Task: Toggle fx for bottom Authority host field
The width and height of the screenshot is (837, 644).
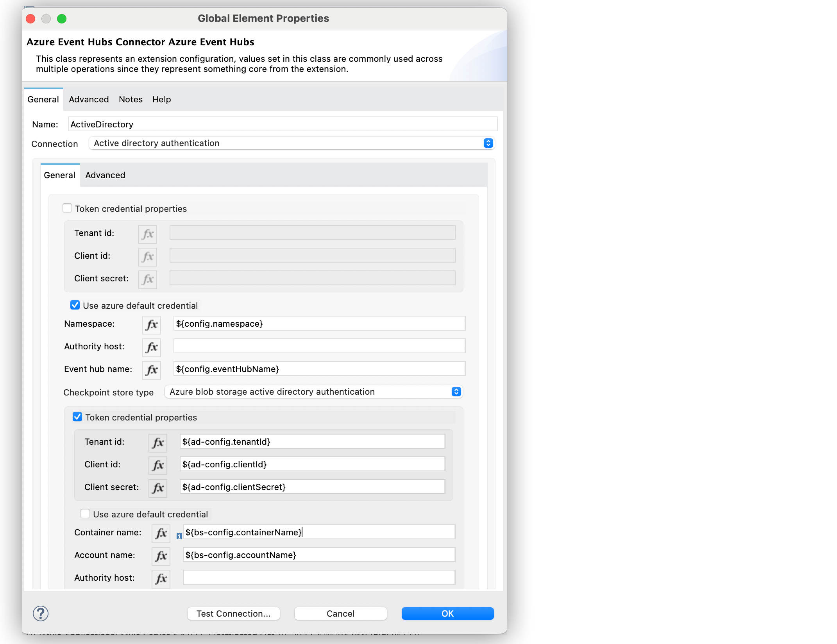Action: (161, 579)
